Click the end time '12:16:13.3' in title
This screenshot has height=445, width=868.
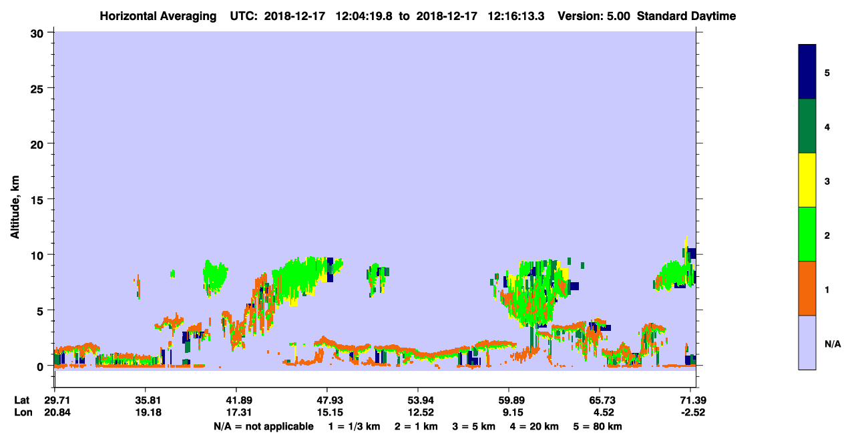(x=517, y=16)
